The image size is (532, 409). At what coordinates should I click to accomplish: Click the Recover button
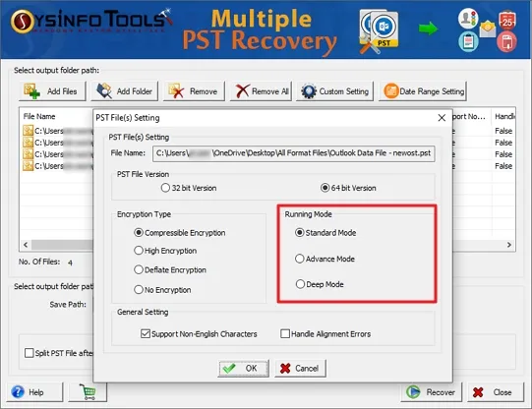tap(432, 392)
